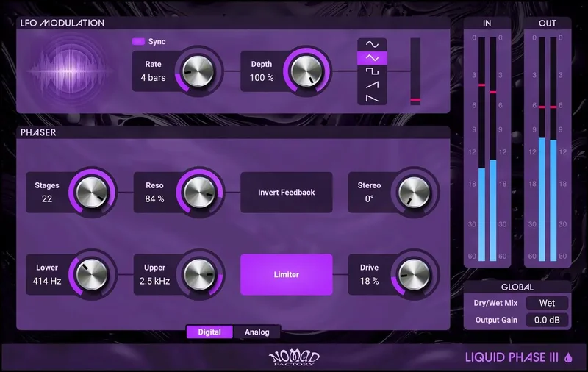Toggle the Sync switch
Image resolution: width=588 pixels, height=372 pixels.
pyautogui.click(x=139, y=41)
